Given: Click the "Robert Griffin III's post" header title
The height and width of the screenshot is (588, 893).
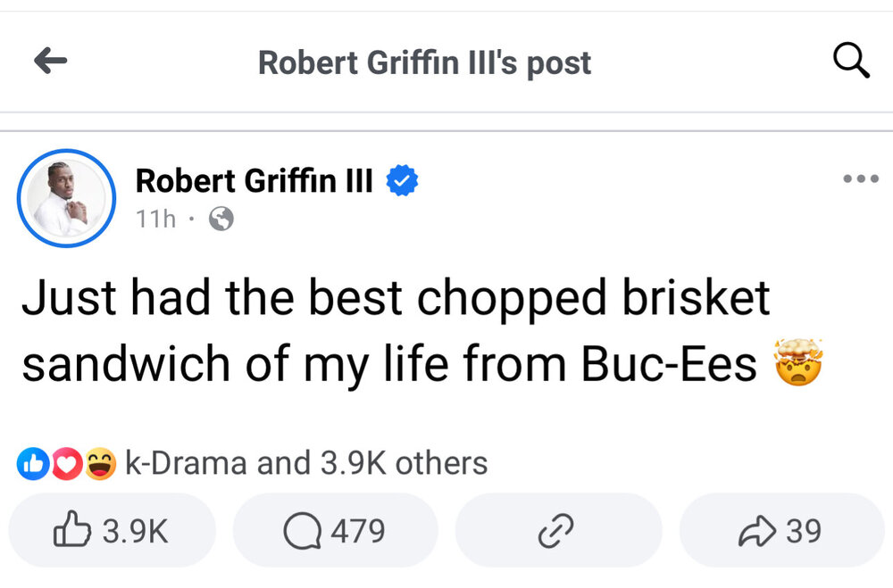Looking at the screenshot, I should tap(424, 62).
